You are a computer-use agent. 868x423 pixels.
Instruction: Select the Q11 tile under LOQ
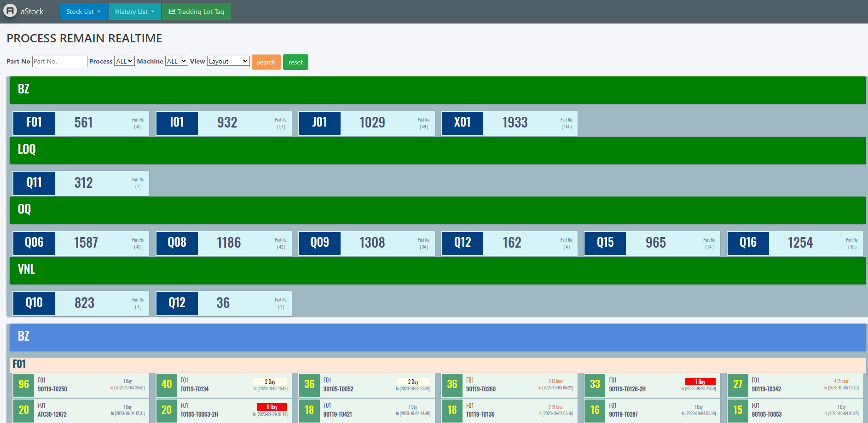point(81,183)
